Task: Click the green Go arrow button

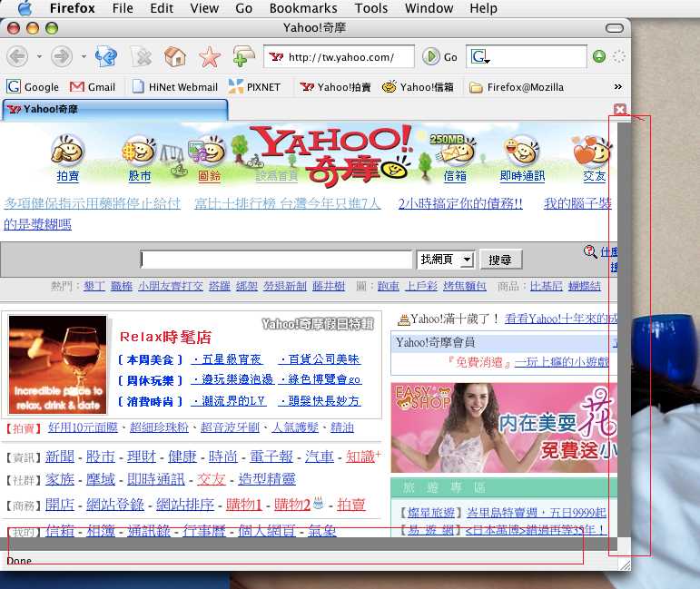Action: pos(431,57)
